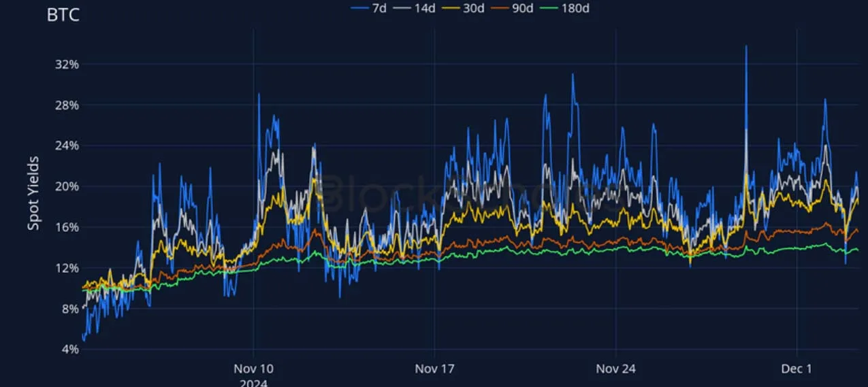Click the 8% y-axis tick label

pos(71,309)
